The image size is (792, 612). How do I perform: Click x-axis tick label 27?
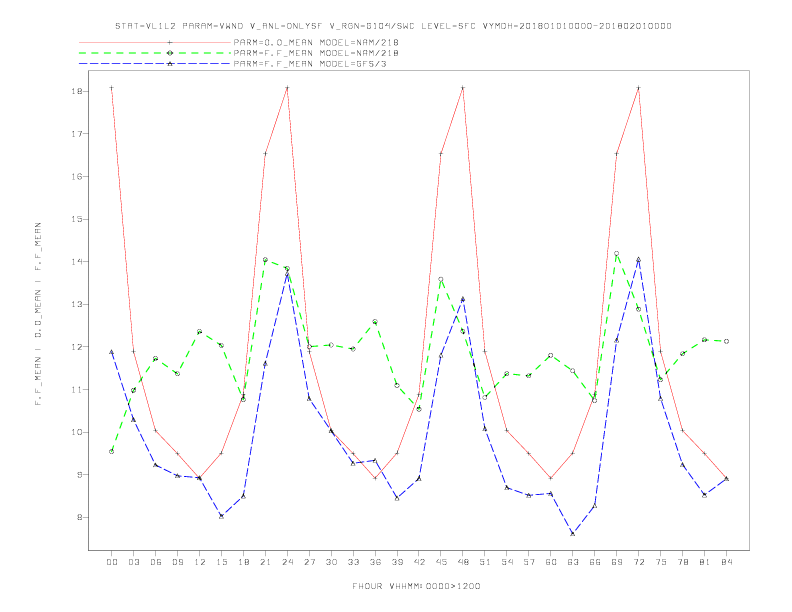[x=309, y=562]
